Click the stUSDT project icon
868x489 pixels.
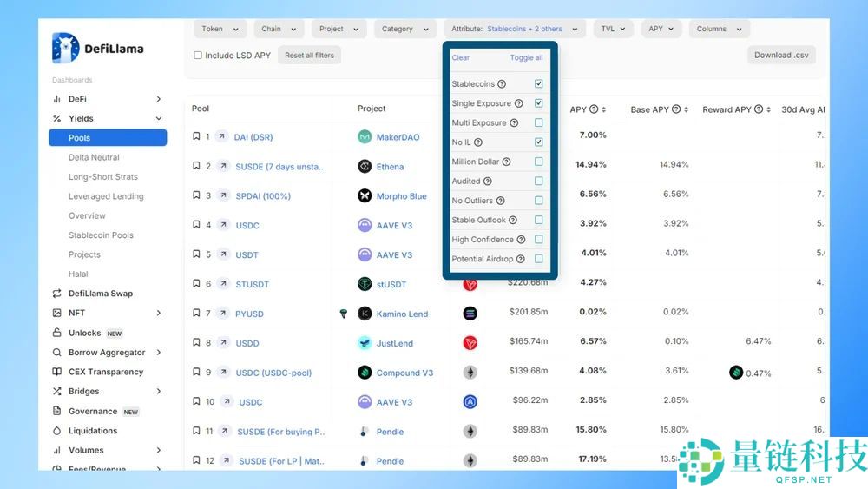(x=365, y=284)
